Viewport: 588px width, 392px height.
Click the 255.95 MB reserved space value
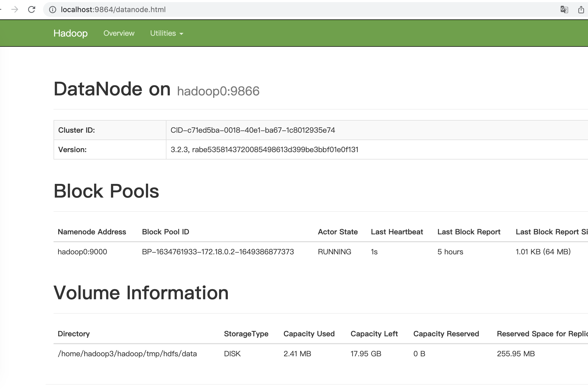(x=516, y=354)
